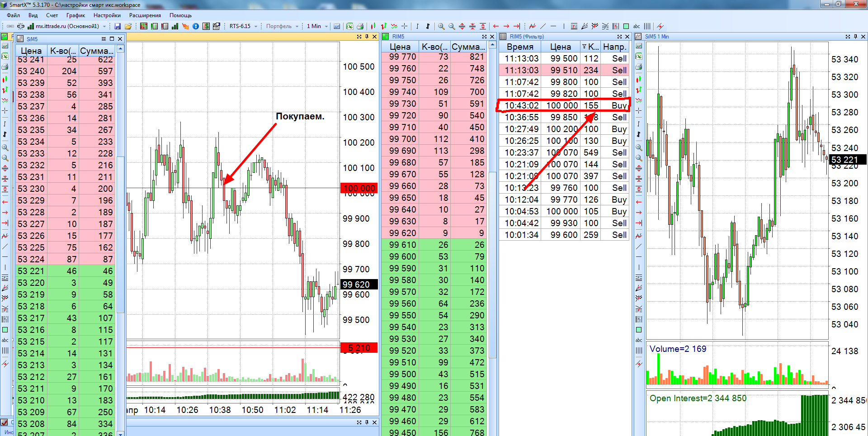
Task: Click the red left arrow in main toolbar
Action: [x=496, y=26]
